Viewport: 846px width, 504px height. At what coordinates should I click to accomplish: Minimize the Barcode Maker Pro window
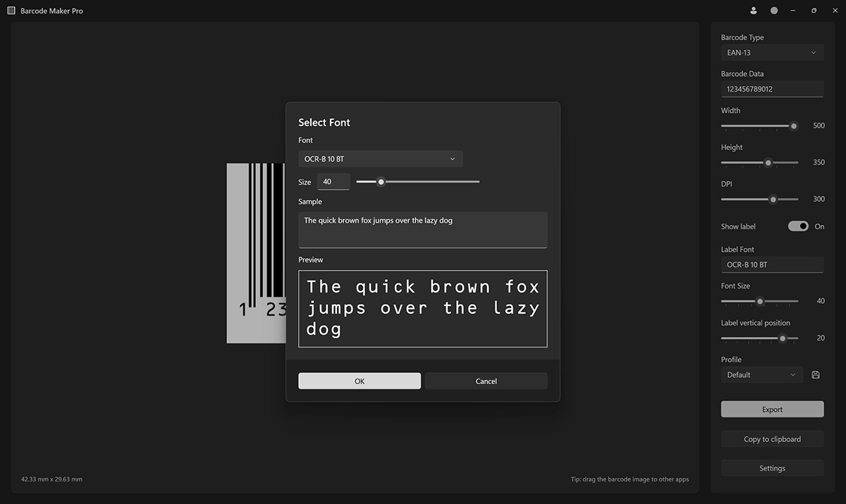click(794, 11)
